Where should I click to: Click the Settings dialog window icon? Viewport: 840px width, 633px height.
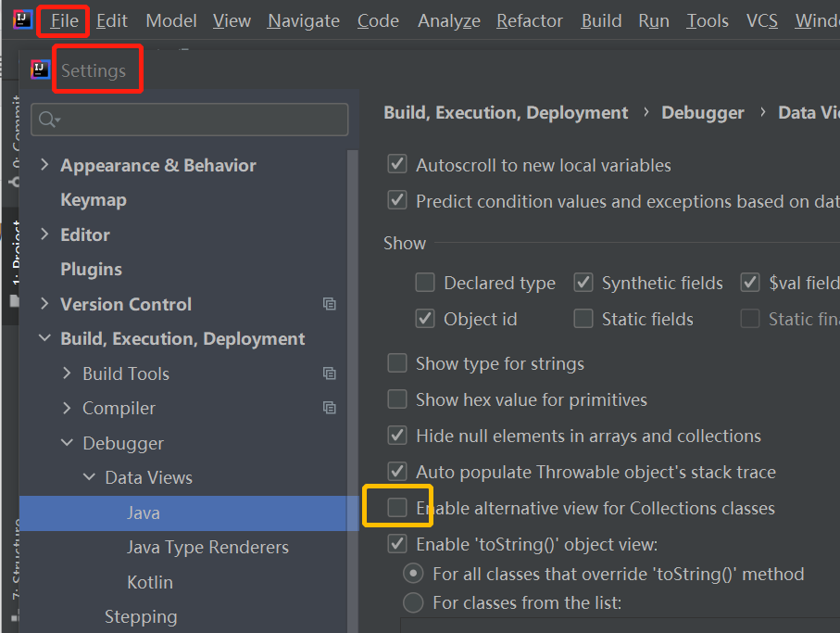[40, 70]
